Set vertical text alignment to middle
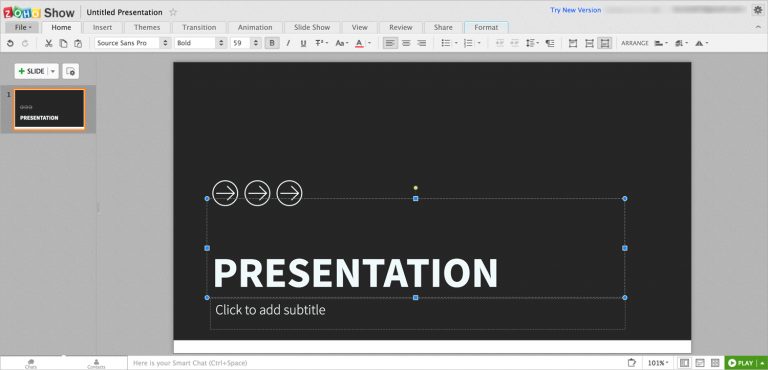The height and width of the screenshot is (370, 768). [589, 43]
